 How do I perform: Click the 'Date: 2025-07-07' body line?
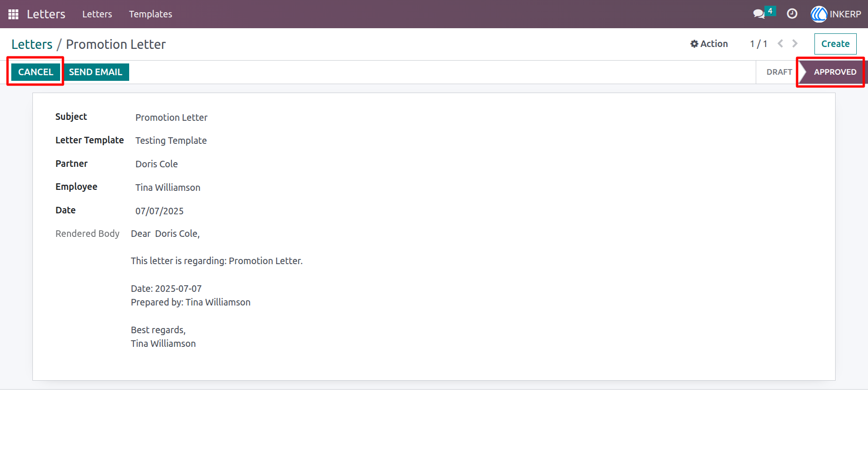(166, 289)
